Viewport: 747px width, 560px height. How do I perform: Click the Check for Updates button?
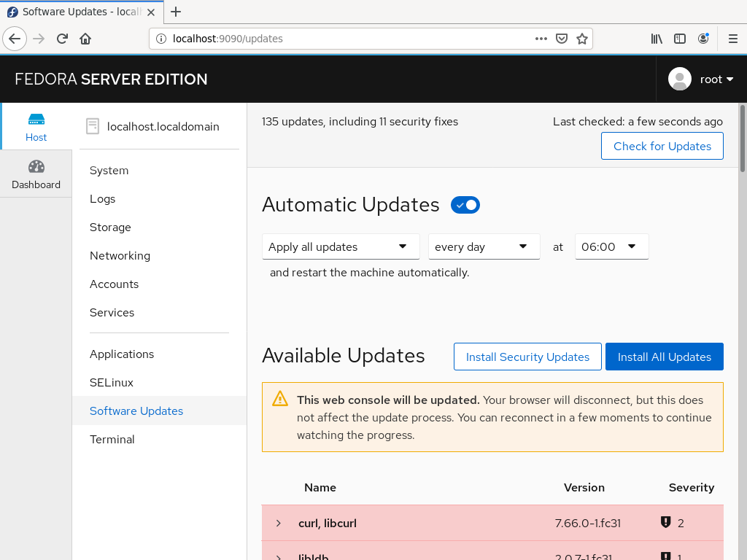click(x=662, y=146)
